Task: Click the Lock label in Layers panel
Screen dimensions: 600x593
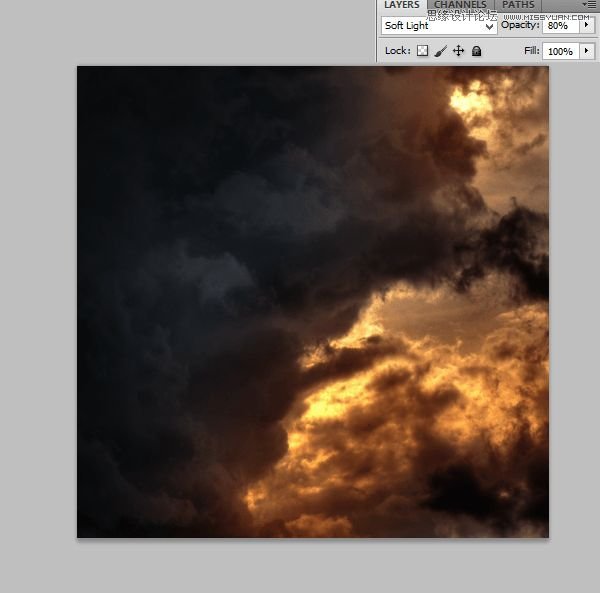Action: pos(396,51)
